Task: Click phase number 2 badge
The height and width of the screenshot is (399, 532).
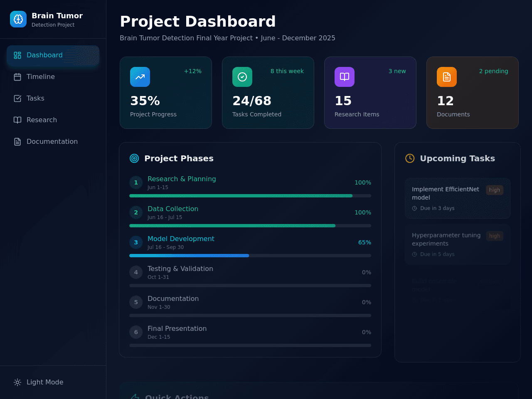Action: point(136,212)
